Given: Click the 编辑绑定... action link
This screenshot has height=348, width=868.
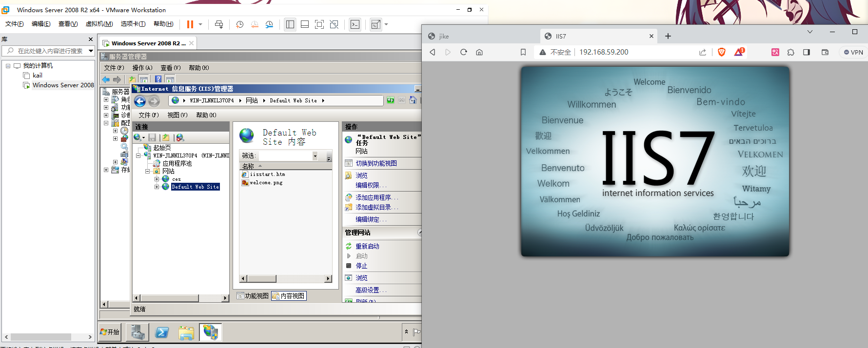Looking at the screenshot, I should (x=371, y=219).
